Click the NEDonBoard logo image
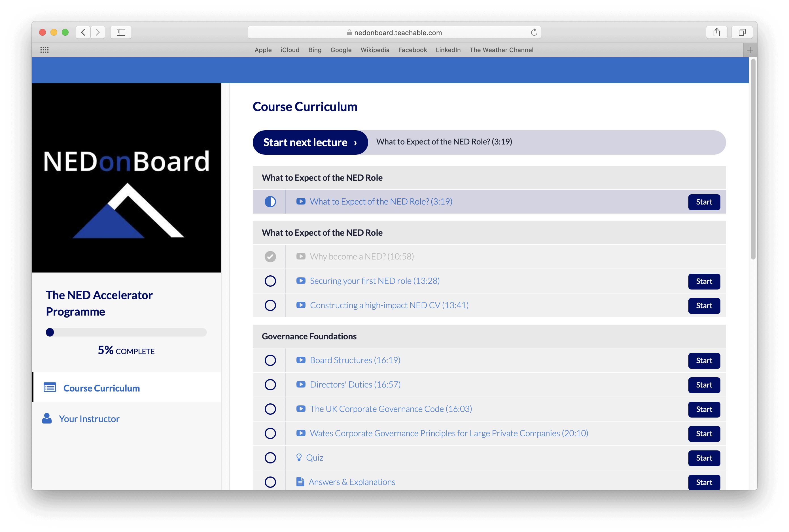Image resolution: width=789 pixels, height=532 pixels. 126,178
